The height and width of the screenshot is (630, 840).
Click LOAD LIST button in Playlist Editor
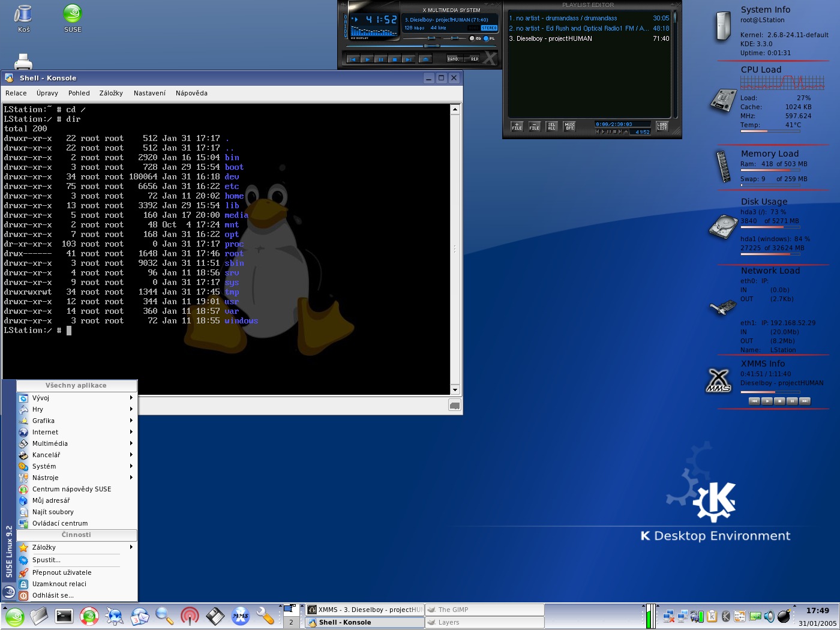point(662,126)
